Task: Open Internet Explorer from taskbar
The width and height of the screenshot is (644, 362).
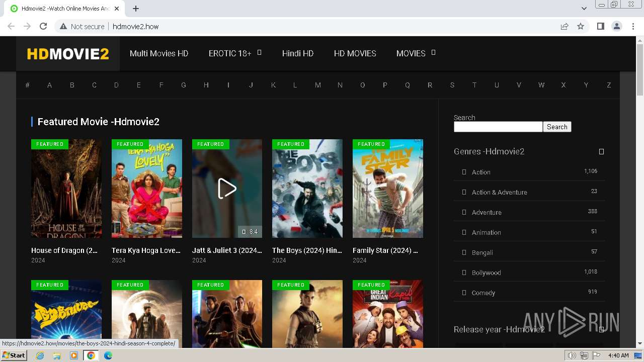Action: (40, 355)
